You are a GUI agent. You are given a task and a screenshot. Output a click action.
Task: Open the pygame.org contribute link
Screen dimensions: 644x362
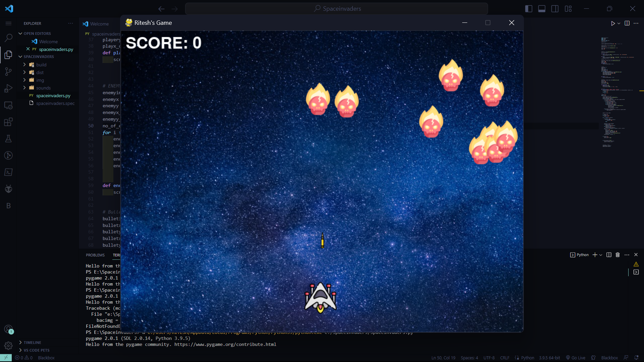[x=224, y=344]
